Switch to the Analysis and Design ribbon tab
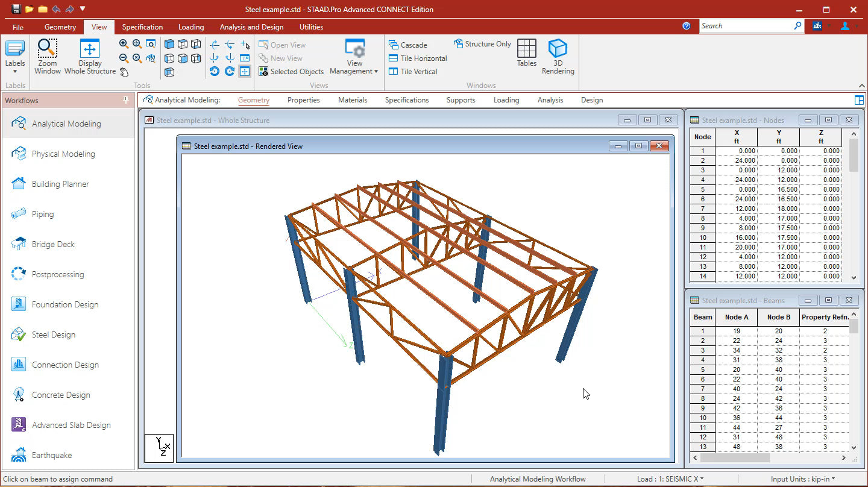This screenshot has width=868, height=487. [x=251, y=27]
